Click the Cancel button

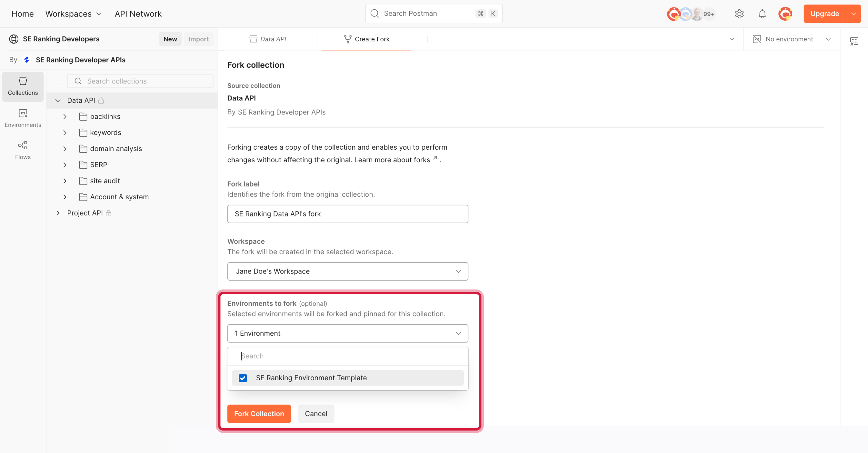pos(316,414)
